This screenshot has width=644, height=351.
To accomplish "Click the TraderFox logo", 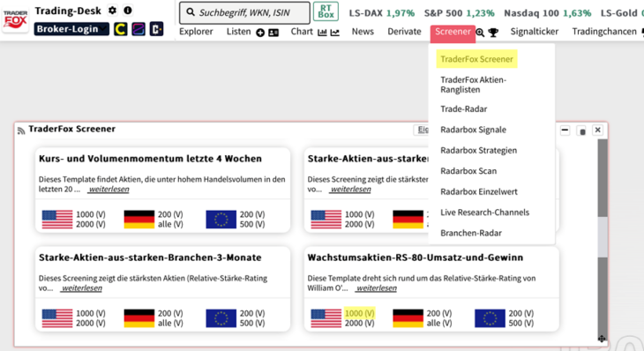I will click(x=15, y=19).
